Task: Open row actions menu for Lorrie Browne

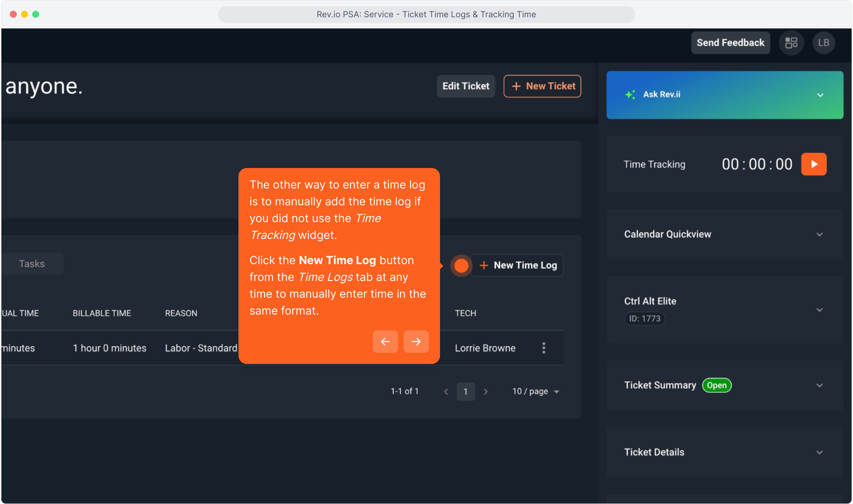Action: coord(544,348)
